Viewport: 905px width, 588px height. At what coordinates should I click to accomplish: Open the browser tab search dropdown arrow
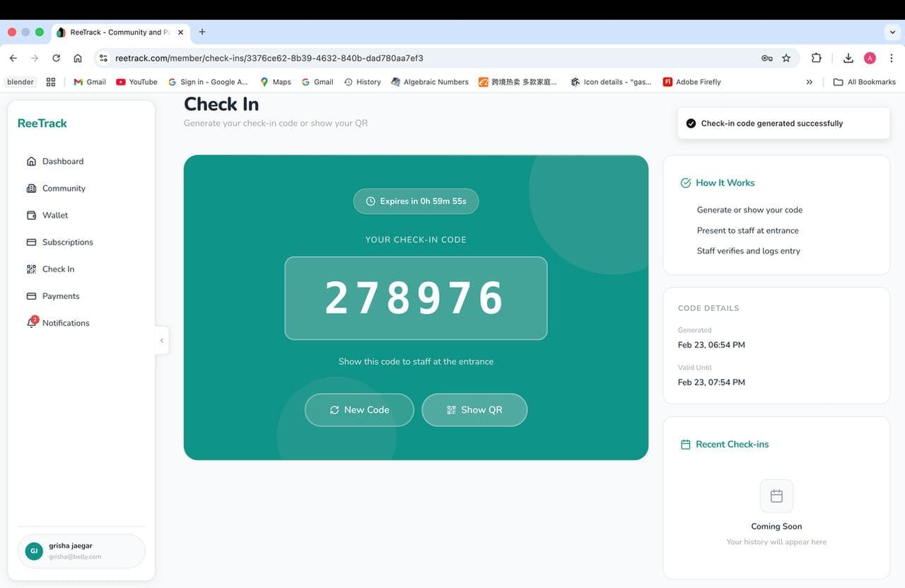pos(892,32)
